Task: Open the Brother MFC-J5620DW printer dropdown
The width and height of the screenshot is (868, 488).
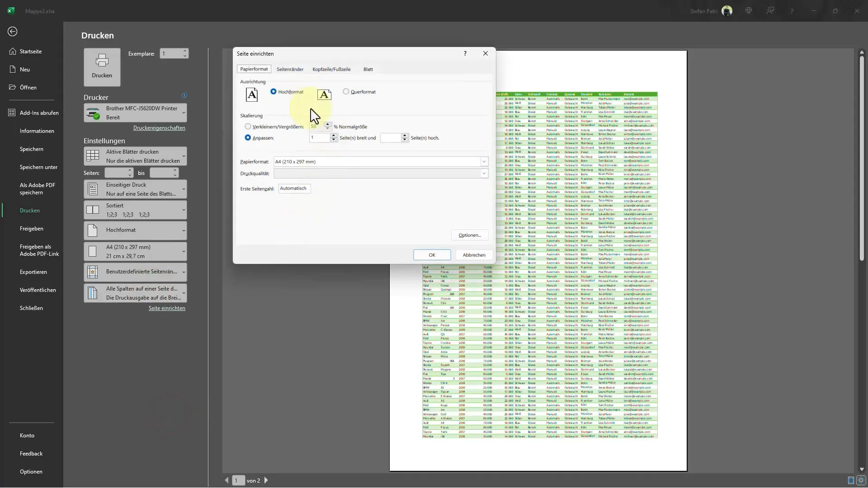Action: (x=135, y=113)
